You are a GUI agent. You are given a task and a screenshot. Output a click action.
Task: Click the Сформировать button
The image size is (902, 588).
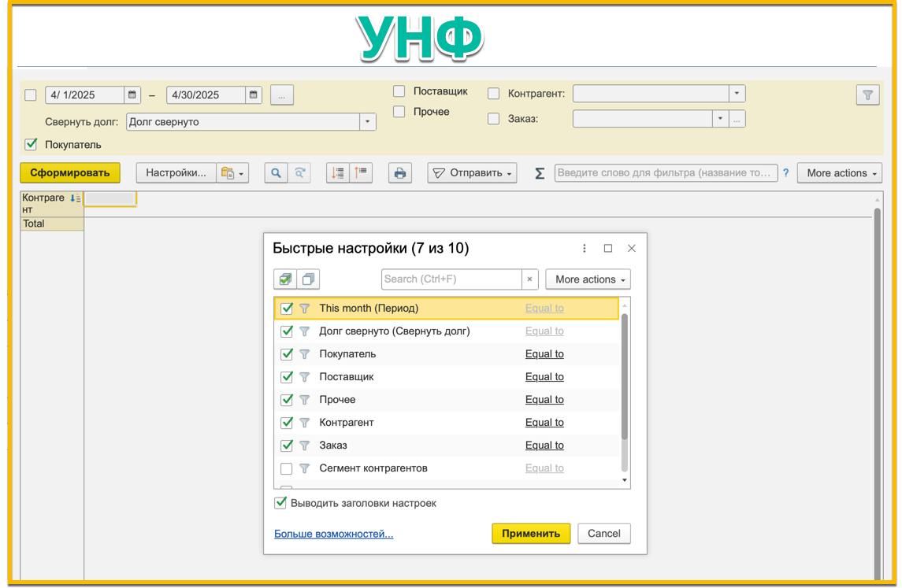point(70,173)
